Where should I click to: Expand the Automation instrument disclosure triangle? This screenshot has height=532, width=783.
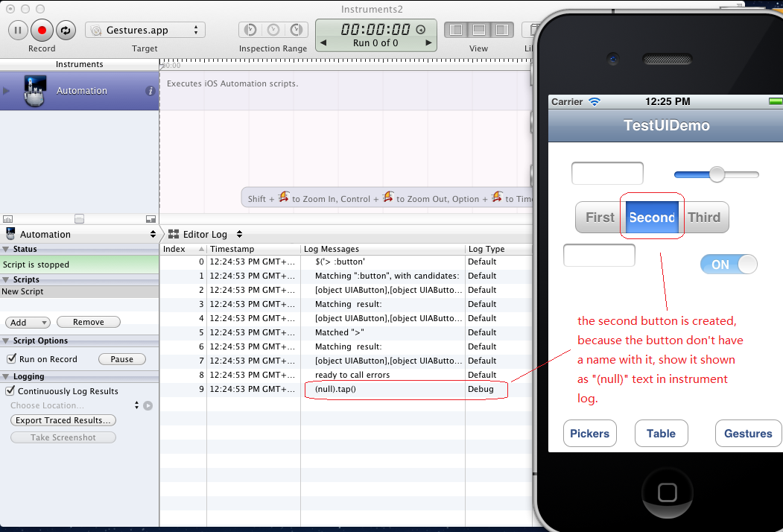click(6, 91)
